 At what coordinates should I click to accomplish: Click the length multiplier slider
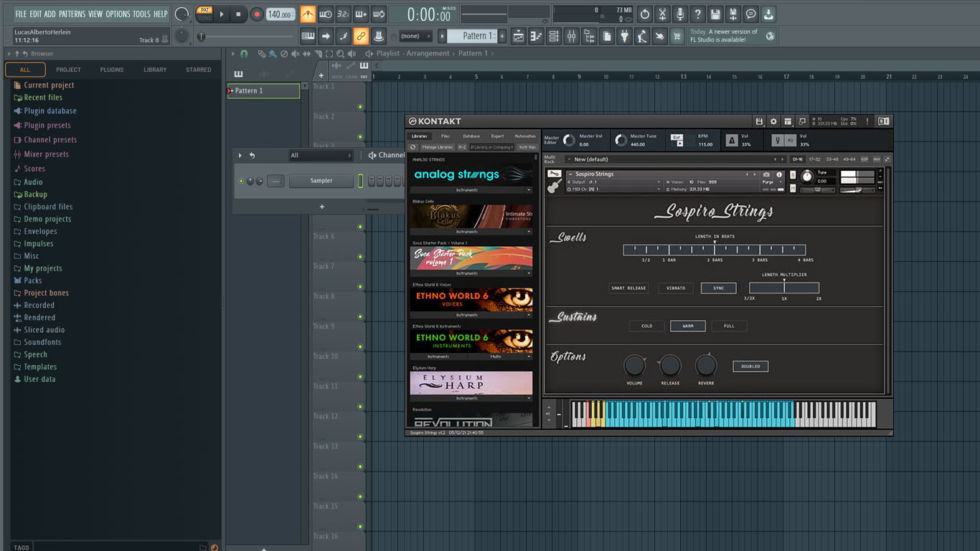[x=784, y=288]
